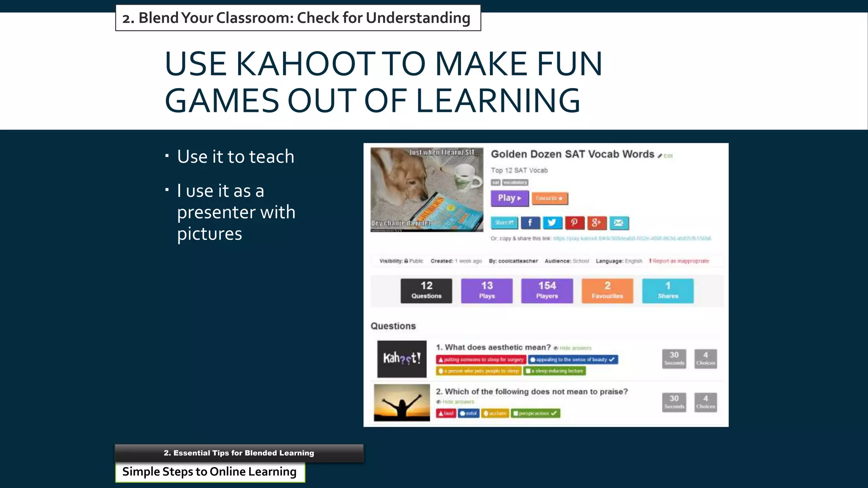Select red answer 'putting someone to sleep for surgery'
The height and width of the screenshot is (488, 868).
pyautogui.click(x=481, y=360)
